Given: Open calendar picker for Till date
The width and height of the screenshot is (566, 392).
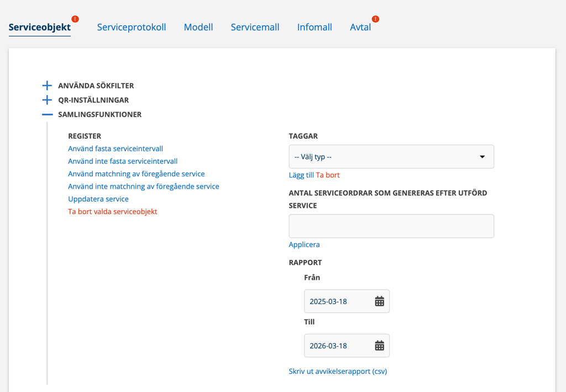Looking at the screenshot, I should pos(379,346).
